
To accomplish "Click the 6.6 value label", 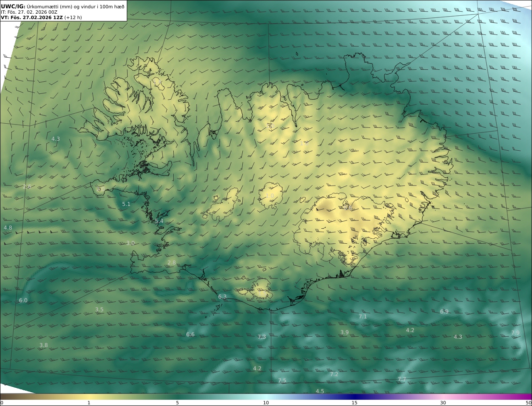I will 190,334.
